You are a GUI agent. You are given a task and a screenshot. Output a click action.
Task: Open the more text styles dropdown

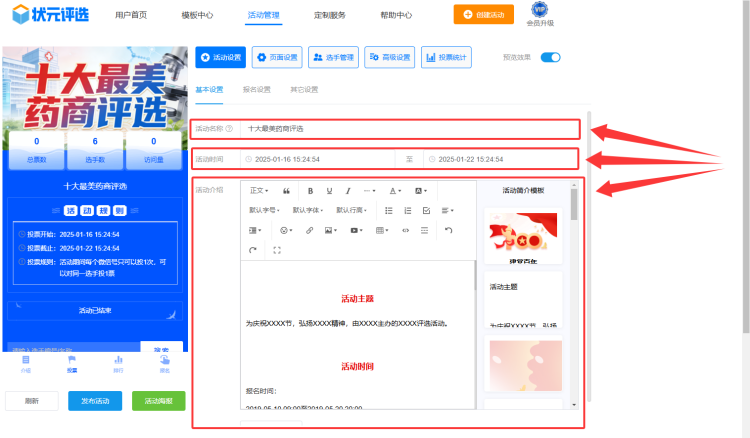click(x=369, y=191)
